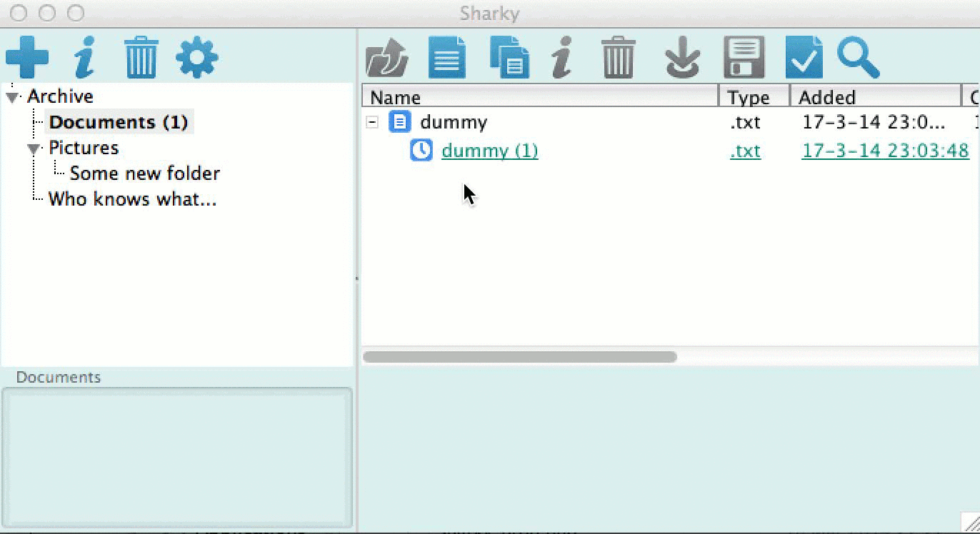
Task: Select the Documents (1) folder
Action: 119,122
